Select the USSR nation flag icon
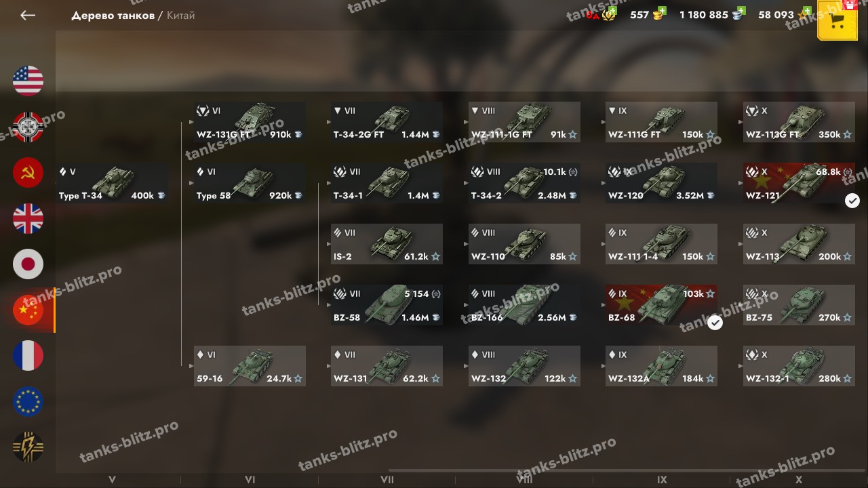This screenshot has height=488, width=868. click(28, 173)
